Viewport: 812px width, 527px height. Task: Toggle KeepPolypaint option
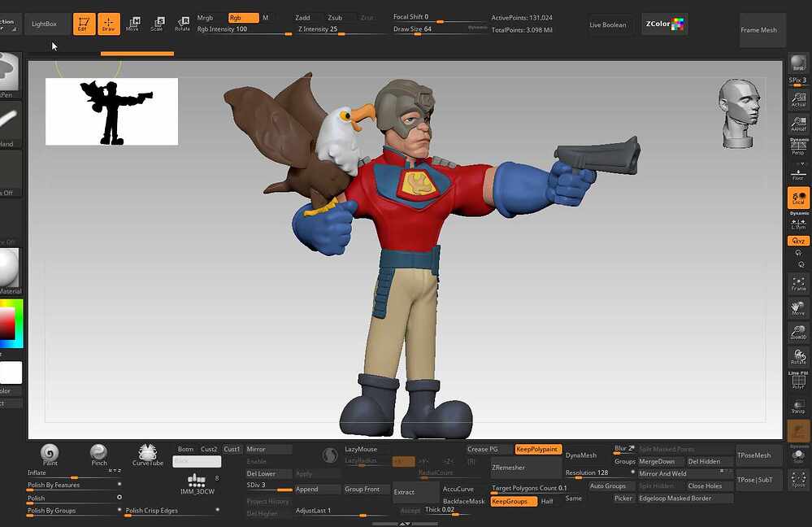[537, 449]
